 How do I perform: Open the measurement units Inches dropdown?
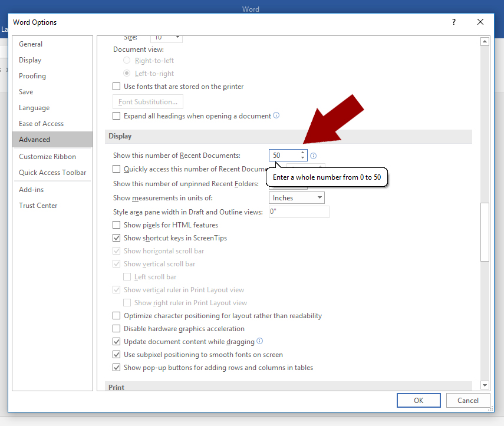(x=297, y=197)
